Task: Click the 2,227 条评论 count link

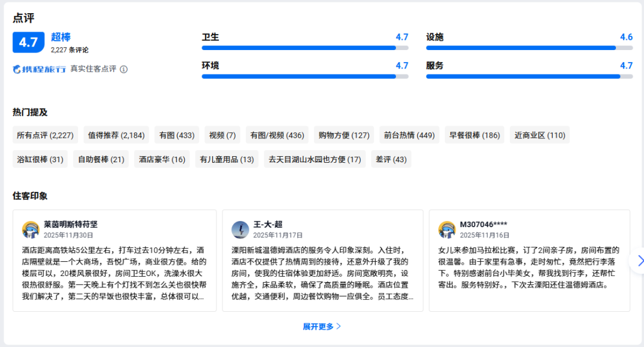Action: pyautogui.click(x=69, y=50)
